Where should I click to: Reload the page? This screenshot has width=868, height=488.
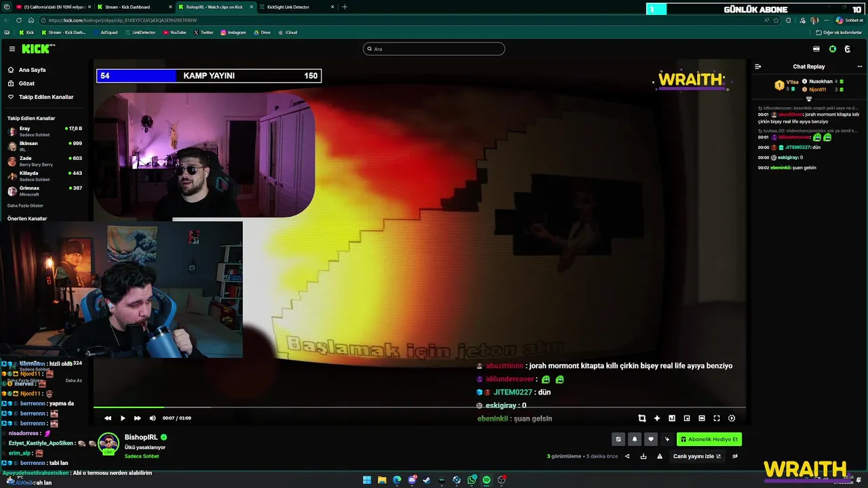[x=19, y=20]
